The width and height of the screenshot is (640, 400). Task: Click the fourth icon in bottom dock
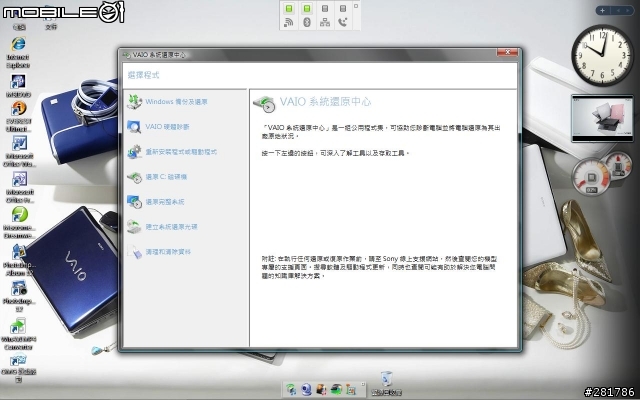(336, 389)
